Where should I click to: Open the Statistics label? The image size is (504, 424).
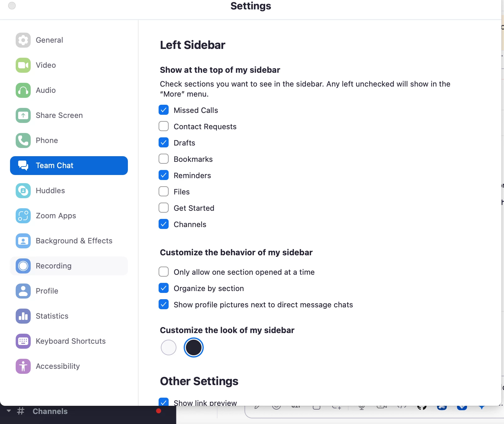[x=52, y=316]
